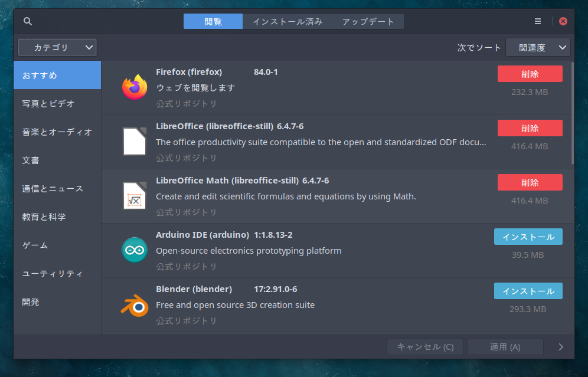Click 削除 button for LibreOffice Math
588x377 pixels.
pos(530,182)
